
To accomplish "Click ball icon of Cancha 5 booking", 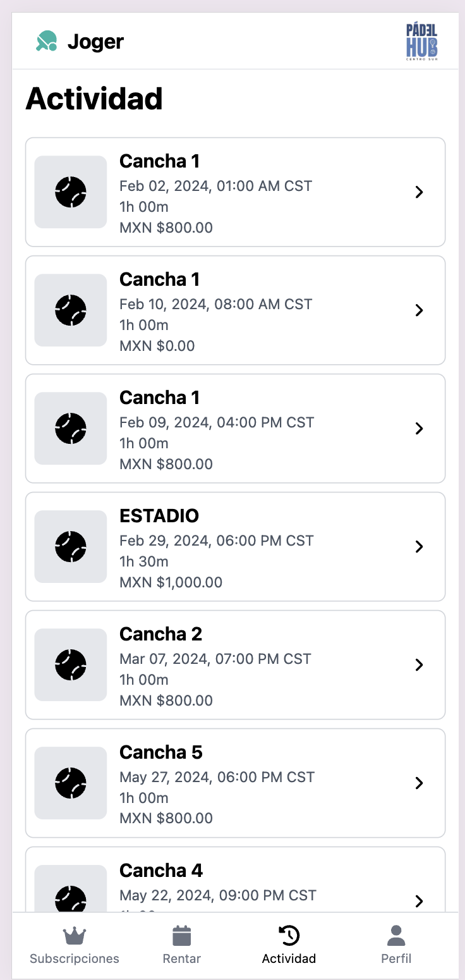I will [71, 783].
